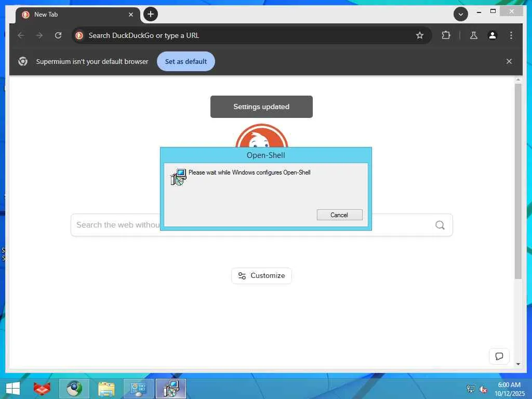This screenshot has height=399, width=532.
Task: Select the New Tab tab
Action: (77, 15)
